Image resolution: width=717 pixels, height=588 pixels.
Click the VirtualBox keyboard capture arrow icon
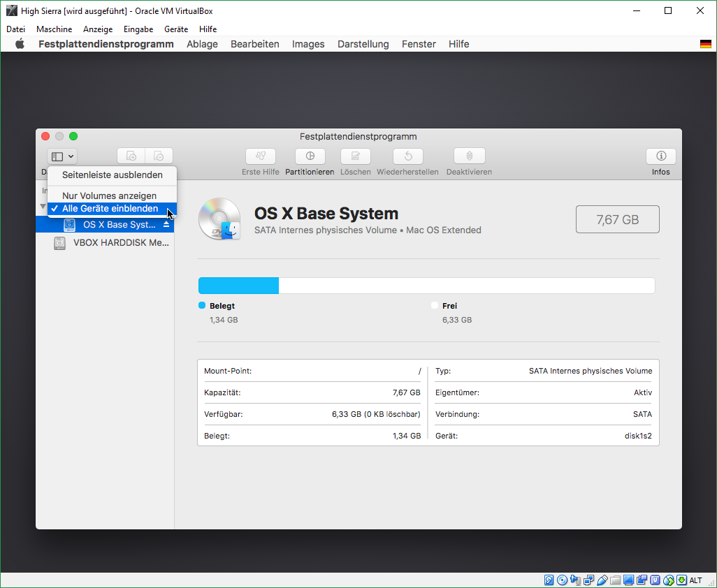(681, 580)
